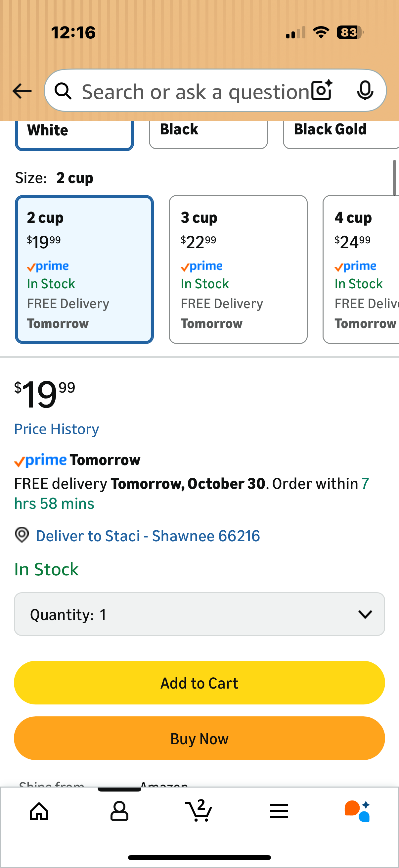Tap the delivery location pin icon
Viewport: 399px width, 868px height.
click(22, 535)
